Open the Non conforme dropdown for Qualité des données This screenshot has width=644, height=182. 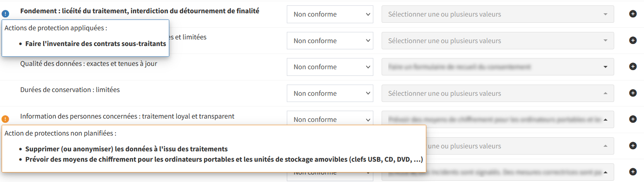[329, 67]
